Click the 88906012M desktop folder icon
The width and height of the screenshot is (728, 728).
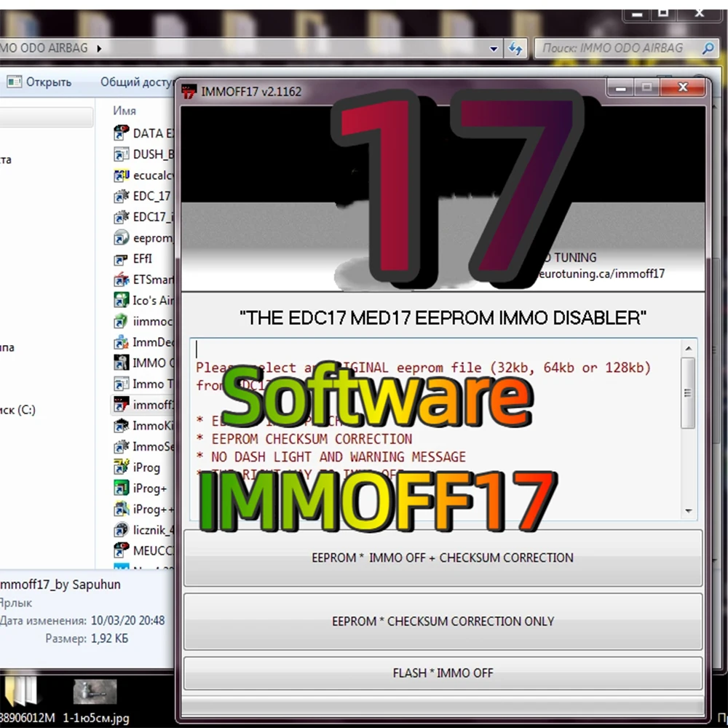(x=20, y=692)
